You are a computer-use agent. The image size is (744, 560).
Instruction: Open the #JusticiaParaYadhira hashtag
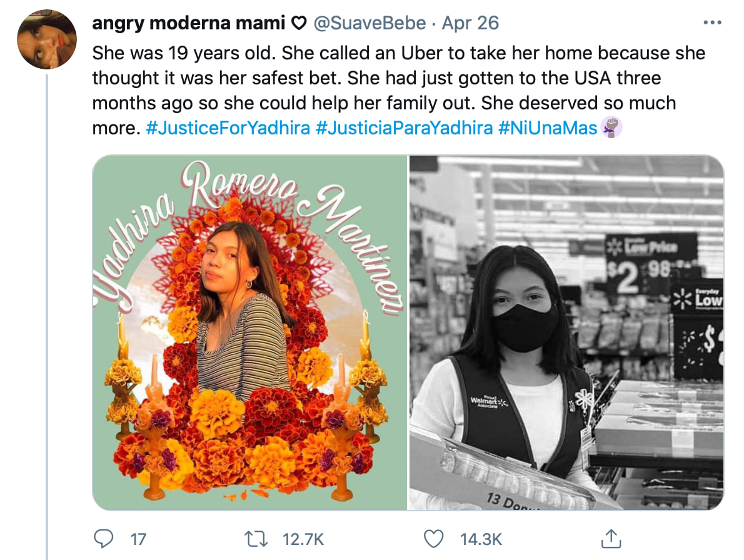coord(404,129)
